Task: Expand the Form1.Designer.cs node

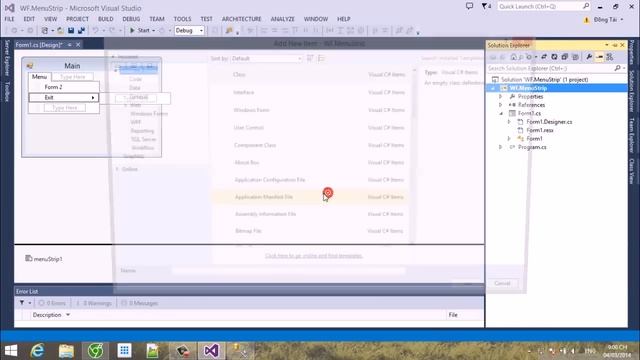Action: [509, 122]
